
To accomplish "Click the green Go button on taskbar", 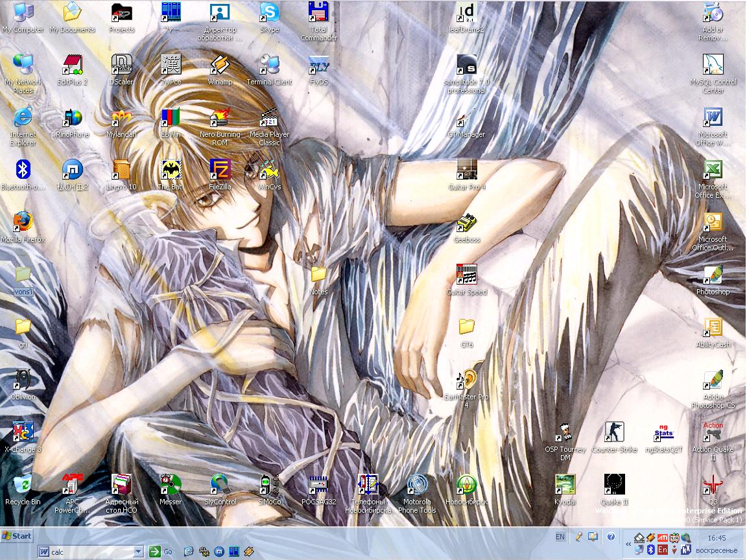I will click(161, 552).
